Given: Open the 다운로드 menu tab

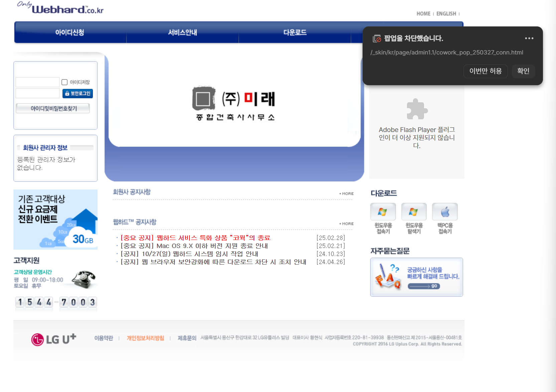Looking at the screenshot, I should (x=295, y=32).
